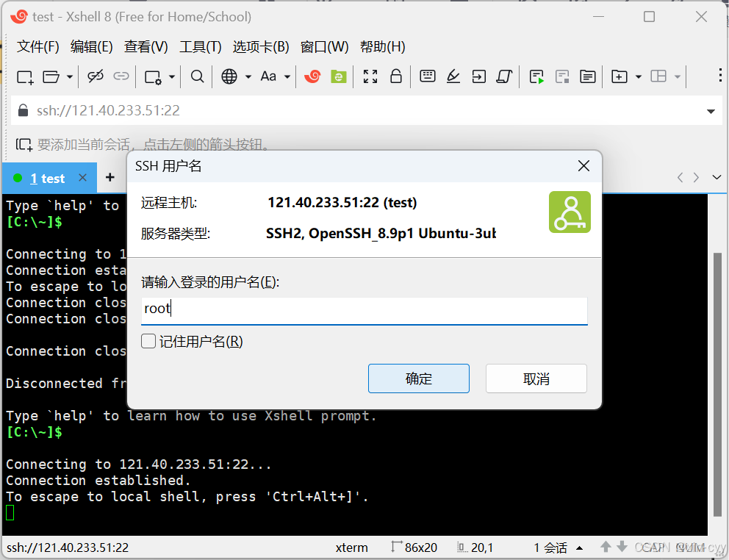Expand the Encoding dropdown arrow
The width and height of the screenshot is (729, 560).
click(x=248, y=76)
